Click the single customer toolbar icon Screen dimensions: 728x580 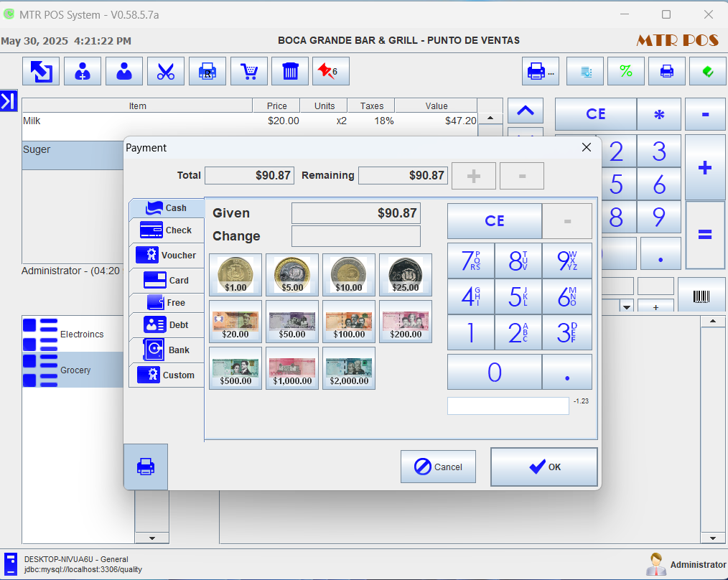tap(124, 71)
